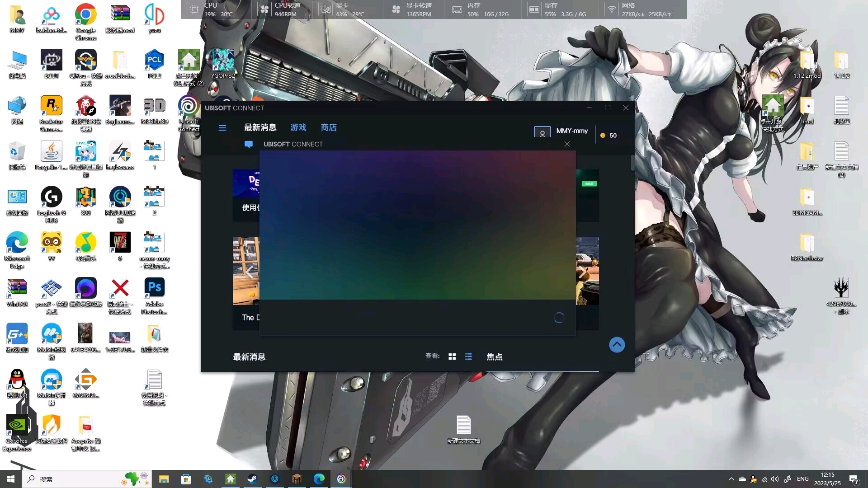This screenshot has width=868, height=488.
Task: Open the YGOPro2 desktop icon
Action: pos(223,64)
